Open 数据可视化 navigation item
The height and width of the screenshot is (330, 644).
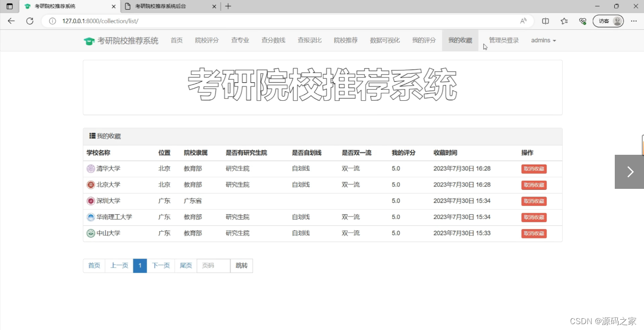385,40
